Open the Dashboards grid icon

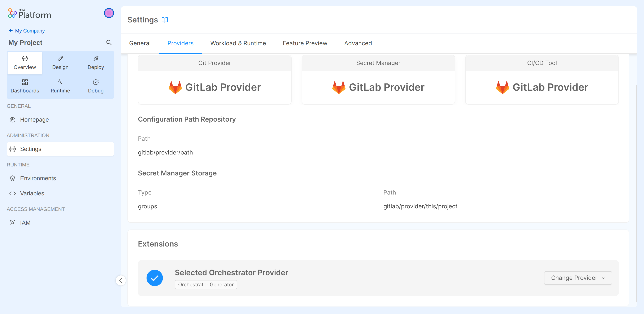pyautogui.click(x=25, y=82)
